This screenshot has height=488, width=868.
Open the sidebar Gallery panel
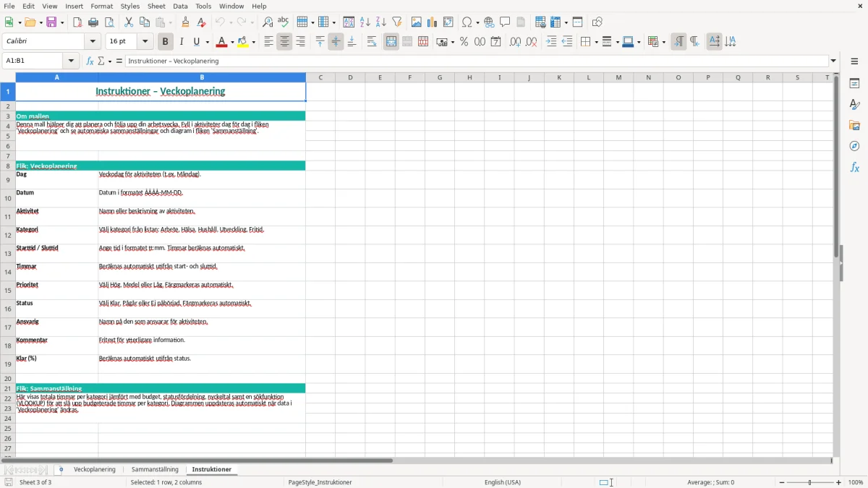pyautogui.click(x=854, y=126)
